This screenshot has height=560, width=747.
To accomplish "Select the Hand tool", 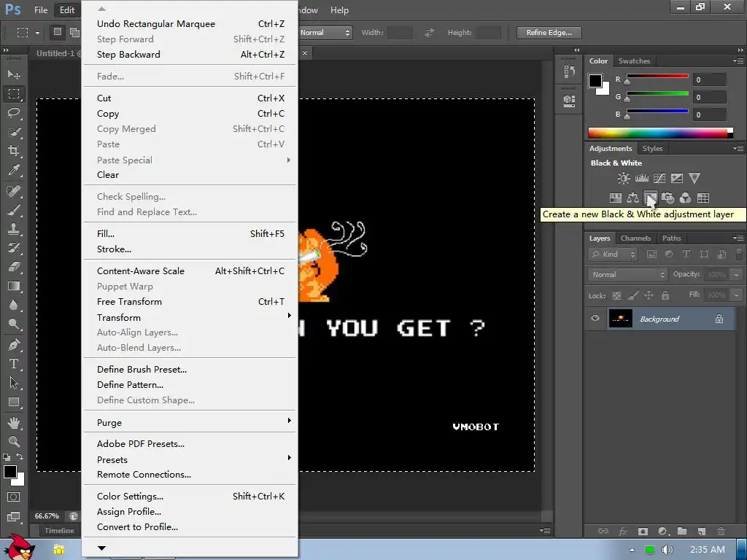I will pyautogui.click(x=14, y=422).
